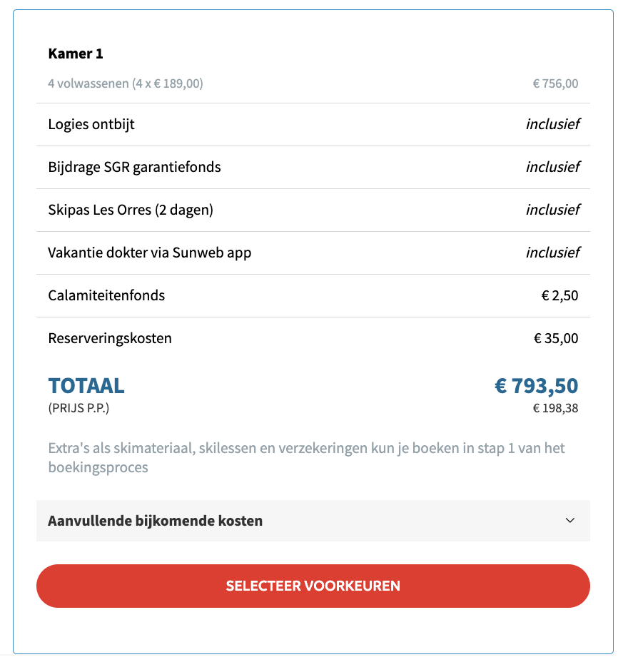Screen dimensions: 628x672
Task: Click the € 198,38 price per person
Action: click(x=555, y=408)
